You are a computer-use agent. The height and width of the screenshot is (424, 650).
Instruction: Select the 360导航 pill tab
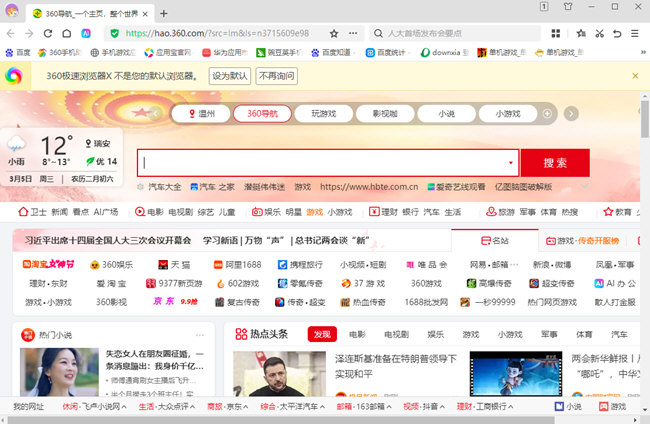(262, 114)
